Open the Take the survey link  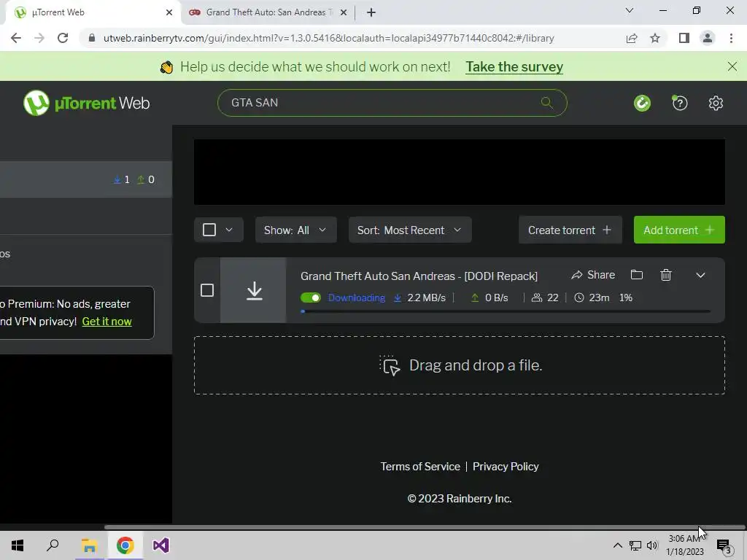(x=514, y=66)
